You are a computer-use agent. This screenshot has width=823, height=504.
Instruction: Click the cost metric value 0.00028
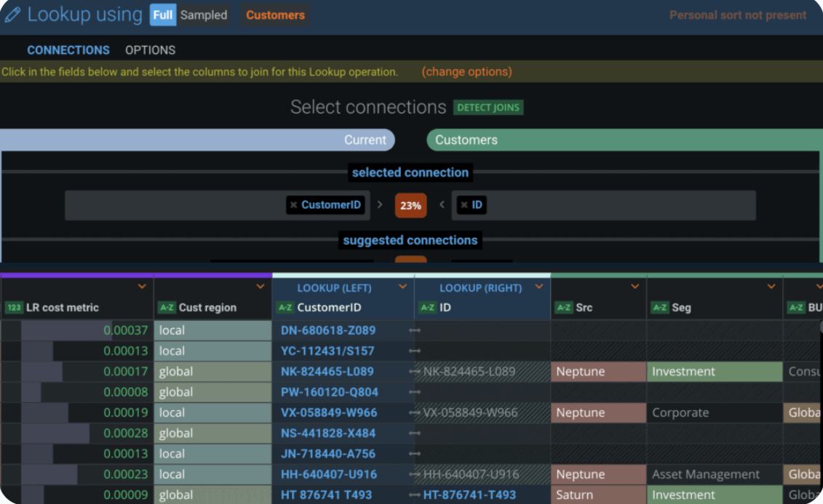pos(125,433)
